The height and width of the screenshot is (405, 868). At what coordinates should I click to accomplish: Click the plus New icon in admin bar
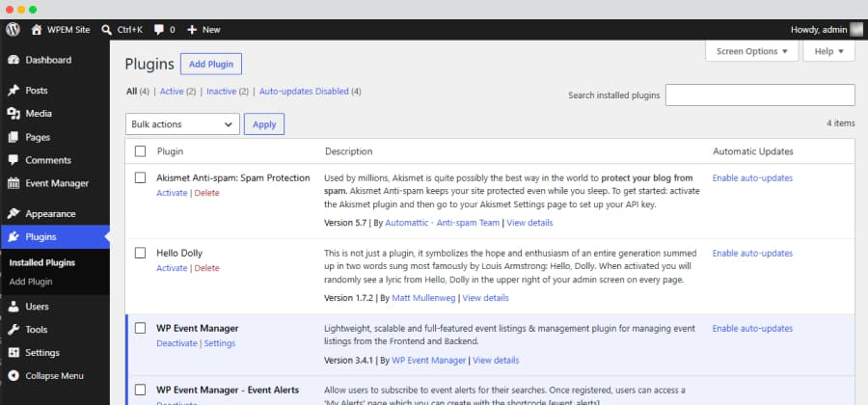[x=192, y=30]
